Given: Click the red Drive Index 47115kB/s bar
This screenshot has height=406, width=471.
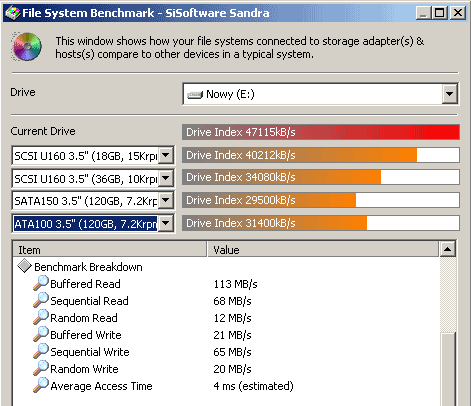Looking at the screenshot, I should point(321,132).
